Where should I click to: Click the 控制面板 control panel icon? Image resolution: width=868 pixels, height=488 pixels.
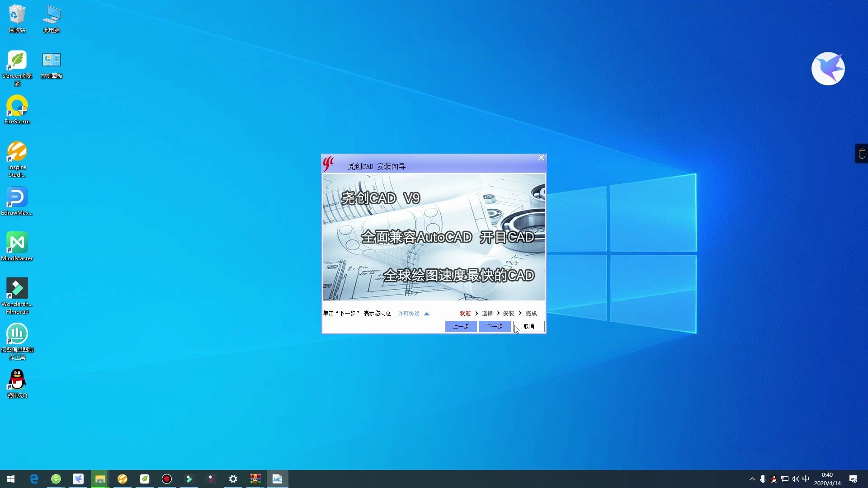point(52,61)
